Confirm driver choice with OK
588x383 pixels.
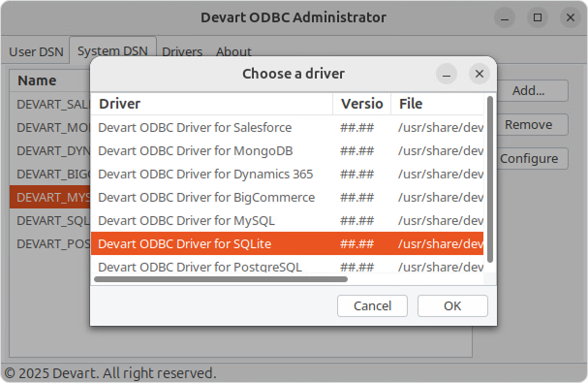pyautogui.click(x=452, y=305)
